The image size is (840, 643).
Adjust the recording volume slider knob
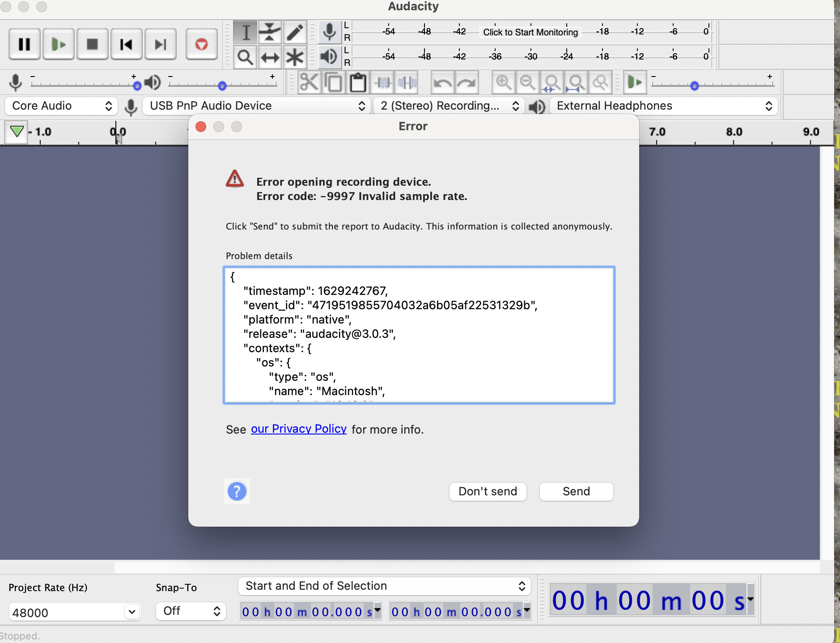(x=137, y=85)
